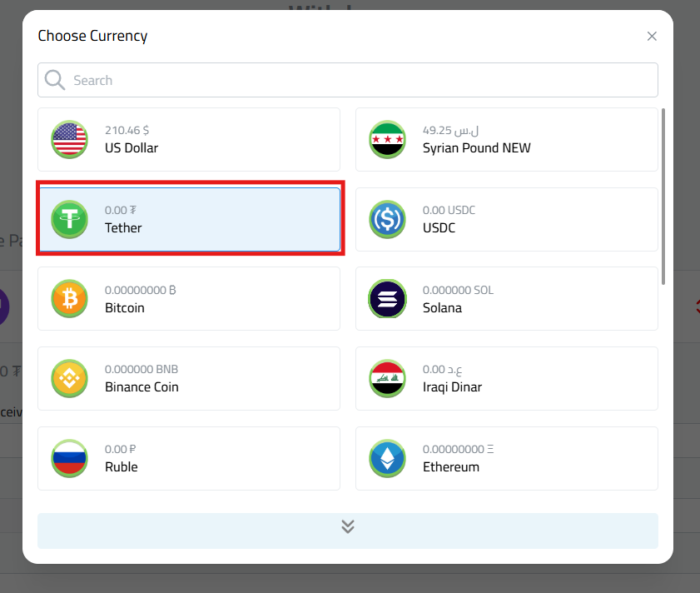Click the Iraqi flag icon
Image resolution: width=700 pixels, height=593 pixels.
387,378
